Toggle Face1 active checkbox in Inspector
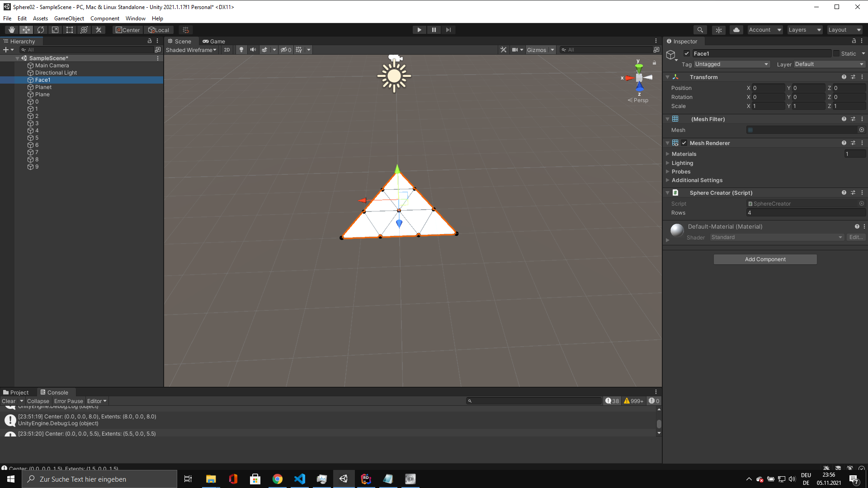 pos(687,53)
